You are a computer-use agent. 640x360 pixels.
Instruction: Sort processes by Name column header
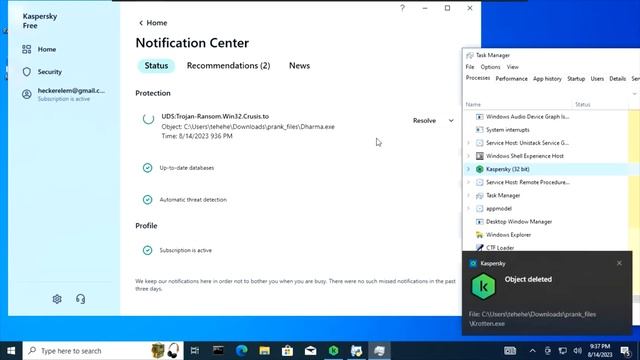tap(473, 104)
